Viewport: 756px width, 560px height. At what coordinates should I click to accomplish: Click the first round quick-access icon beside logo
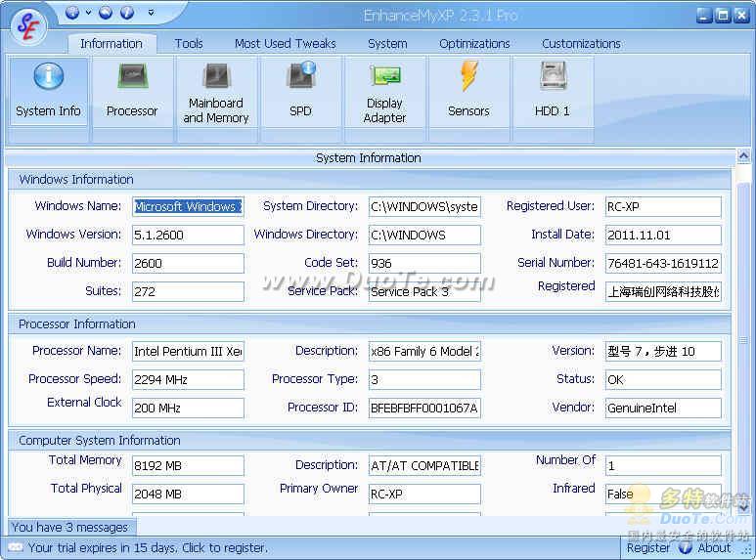click(72, 13)
